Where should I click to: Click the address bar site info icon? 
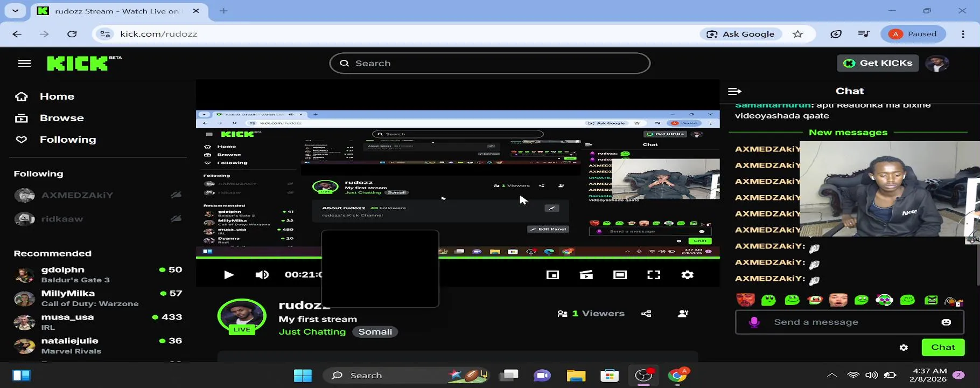[x=106, y=34]
